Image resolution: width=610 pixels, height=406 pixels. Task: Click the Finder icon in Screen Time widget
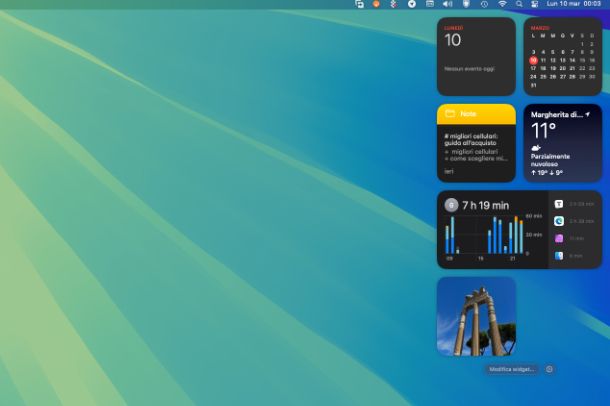click(559, 256)
